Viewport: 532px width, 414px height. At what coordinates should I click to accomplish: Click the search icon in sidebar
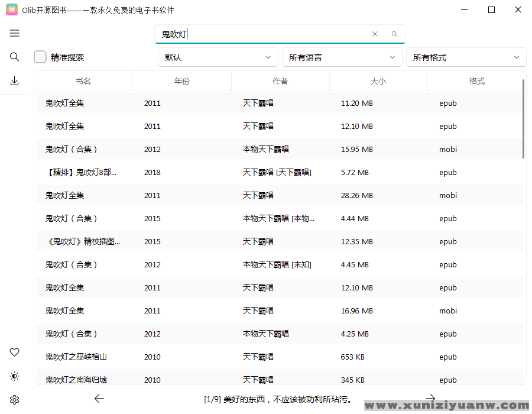(15, 57)
